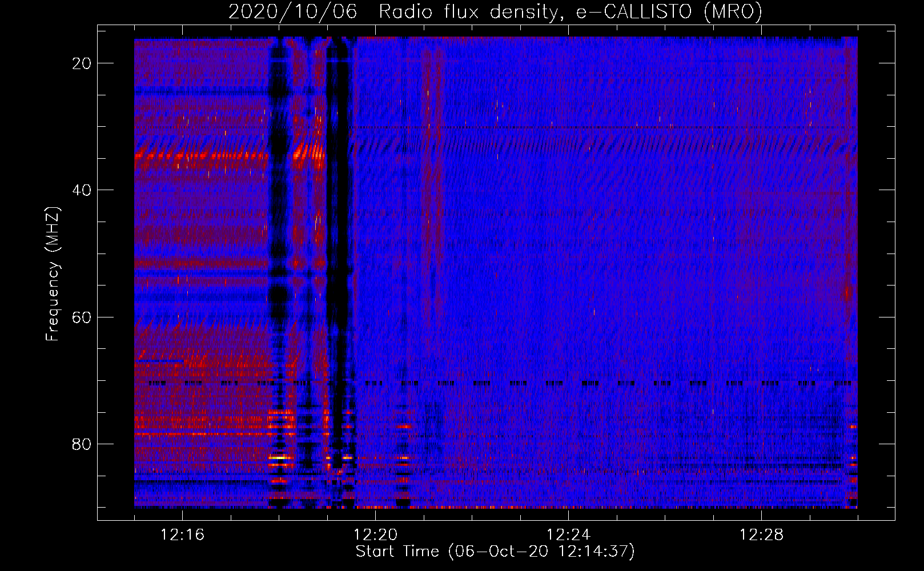Click the '12:24' time tick label
This screenshot has height=571, width=924.
[x=568, y=535]
